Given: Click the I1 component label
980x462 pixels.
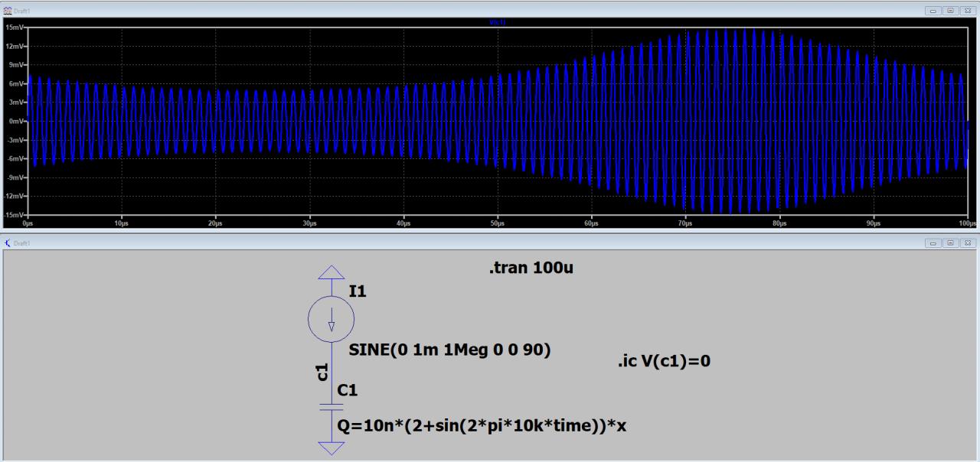Looking at the screenshot, I should click(358, 291).
